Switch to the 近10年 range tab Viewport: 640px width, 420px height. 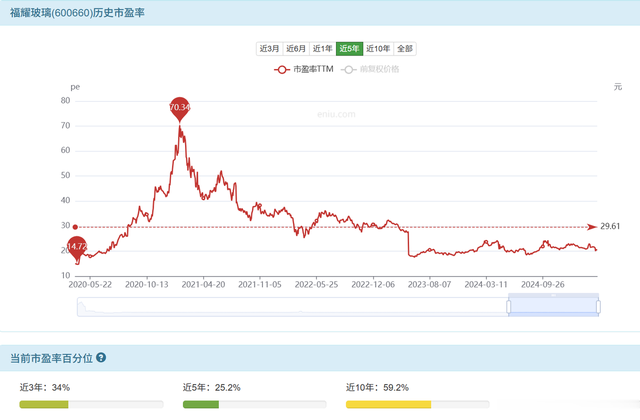pos(378,49)
